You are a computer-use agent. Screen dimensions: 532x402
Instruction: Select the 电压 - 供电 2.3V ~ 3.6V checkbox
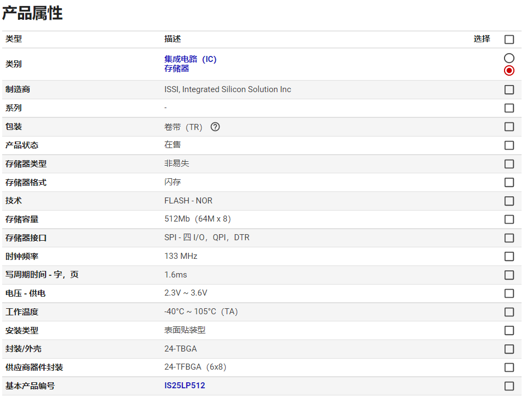click(x=509, y=293)
